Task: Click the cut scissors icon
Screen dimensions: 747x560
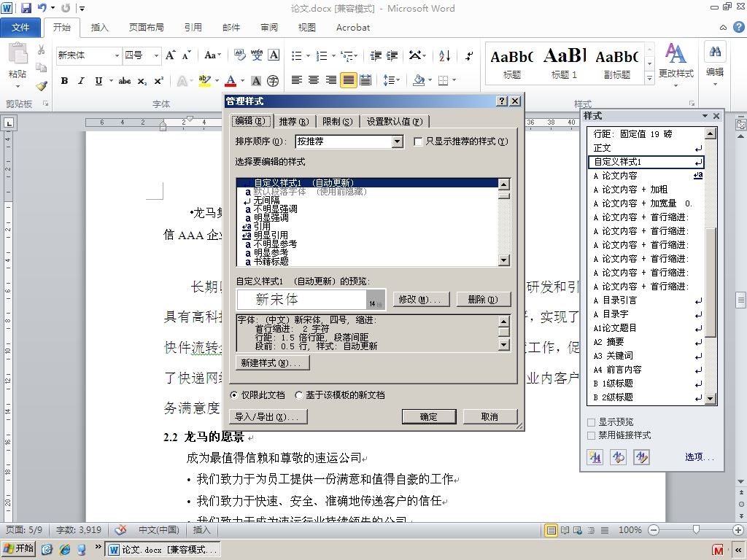Action: click(x=42, y=50)
